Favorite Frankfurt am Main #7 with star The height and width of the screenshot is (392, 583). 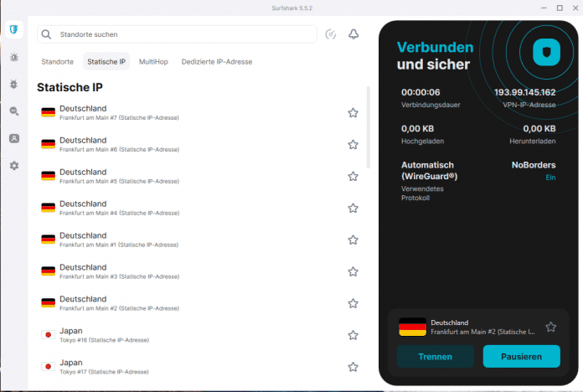[x=353, y=113]
